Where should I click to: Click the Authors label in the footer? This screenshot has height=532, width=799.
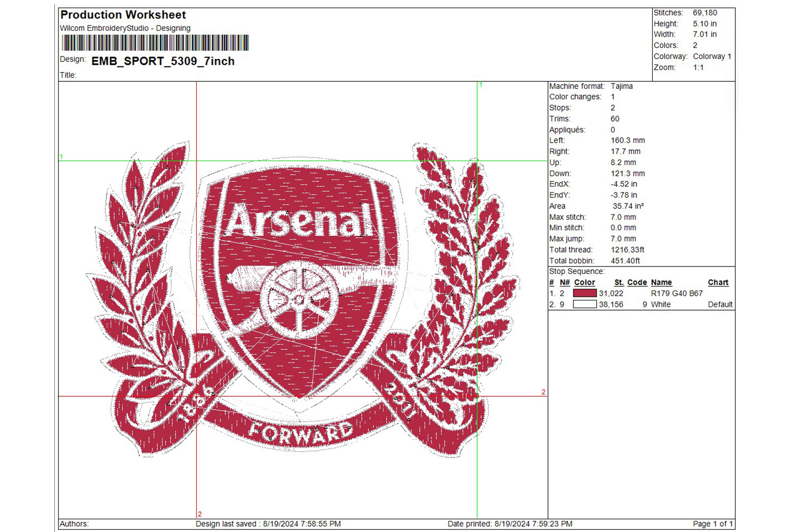(x=74, y=524)
